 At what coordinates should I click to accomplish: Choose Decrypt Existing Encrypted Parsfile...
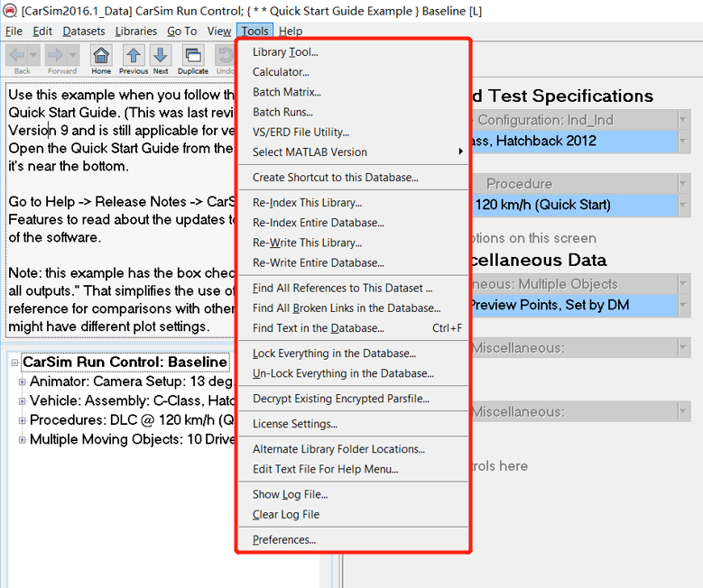pos(353,399)
